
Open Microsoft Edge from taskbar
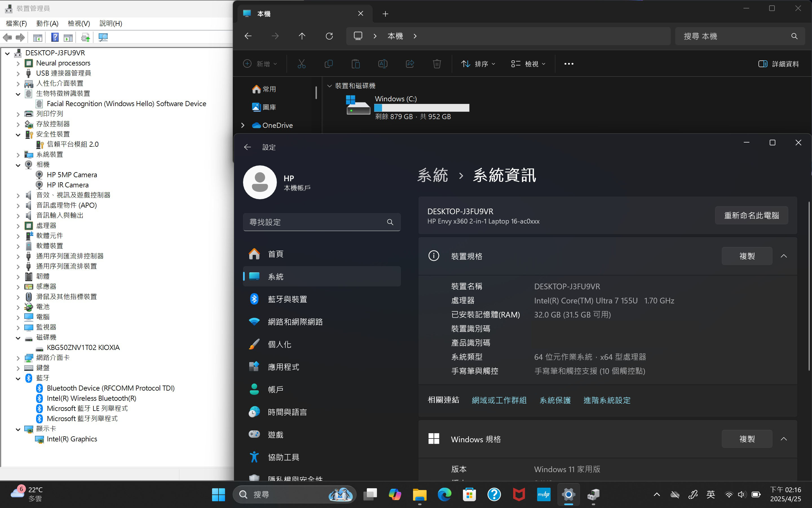[x=444, y=494]
